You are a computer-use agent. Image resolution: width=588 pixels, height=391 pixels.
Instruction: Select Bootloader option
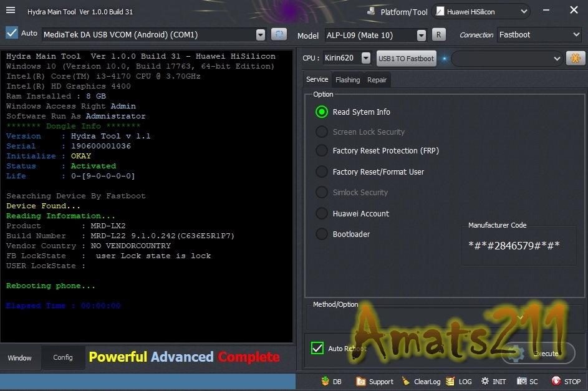321,234
